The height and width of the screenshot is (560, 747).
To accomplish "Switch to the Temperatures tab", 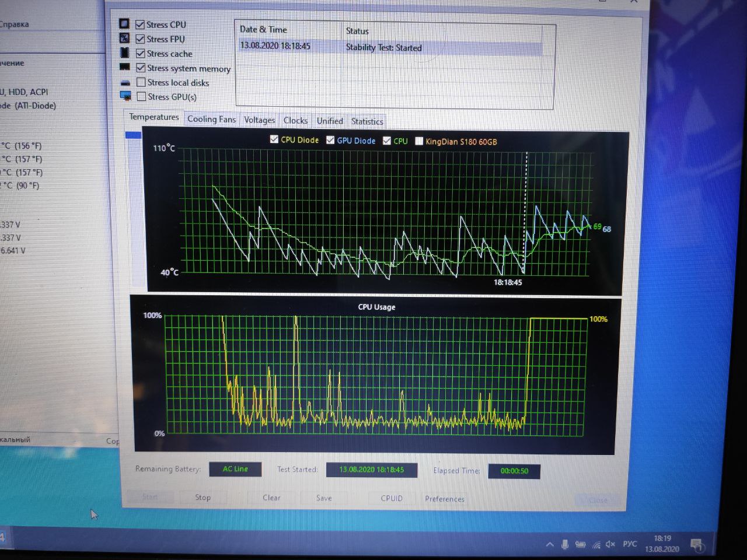I will coord(154,117).
